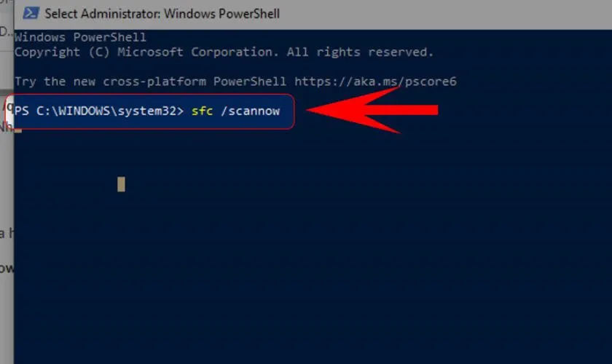This screenshot has width=612, height=364.
Task: Click the word 'Administrator:' in window title
Action: pos(119,13)
